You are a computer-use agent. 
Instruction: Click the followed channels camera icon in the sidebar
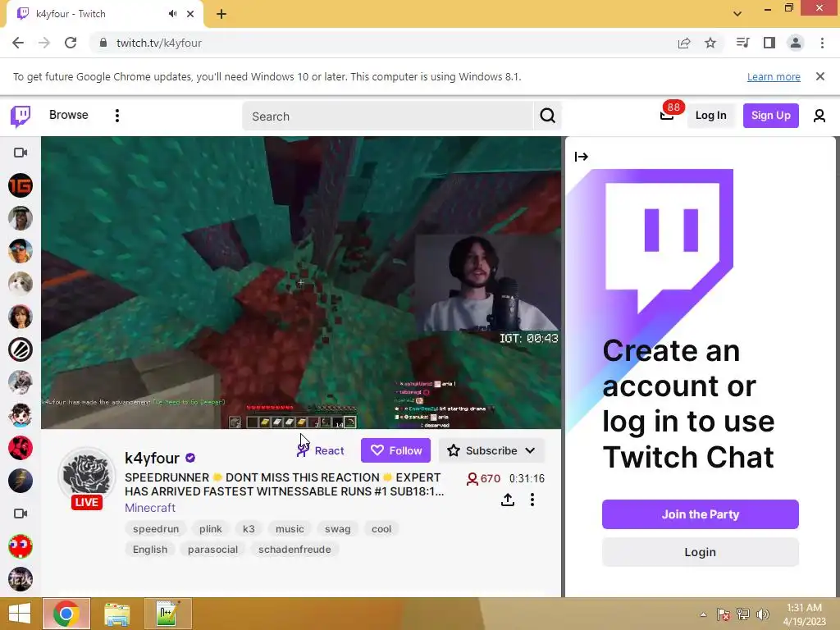21,153
